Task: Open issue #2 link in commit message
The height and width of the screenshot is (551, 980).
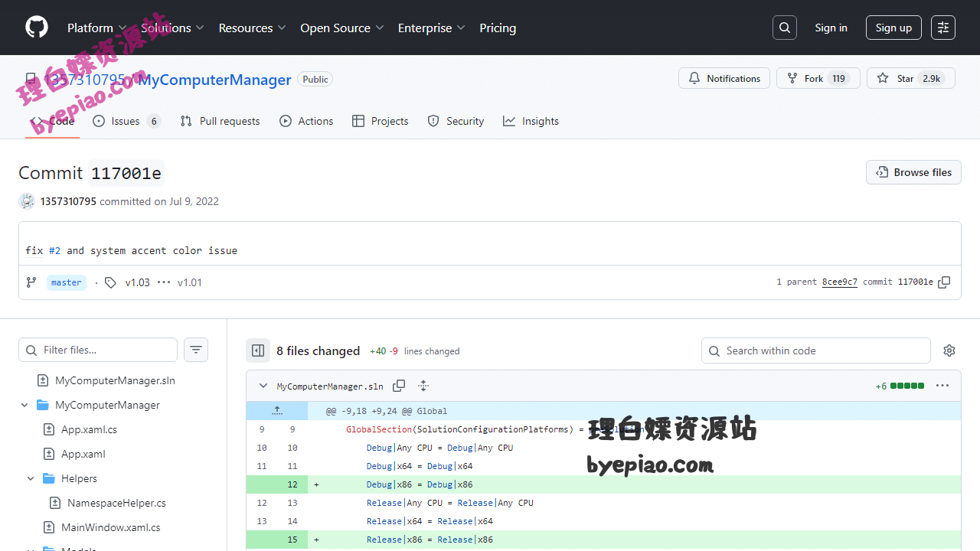Action: tap(54, 250)
